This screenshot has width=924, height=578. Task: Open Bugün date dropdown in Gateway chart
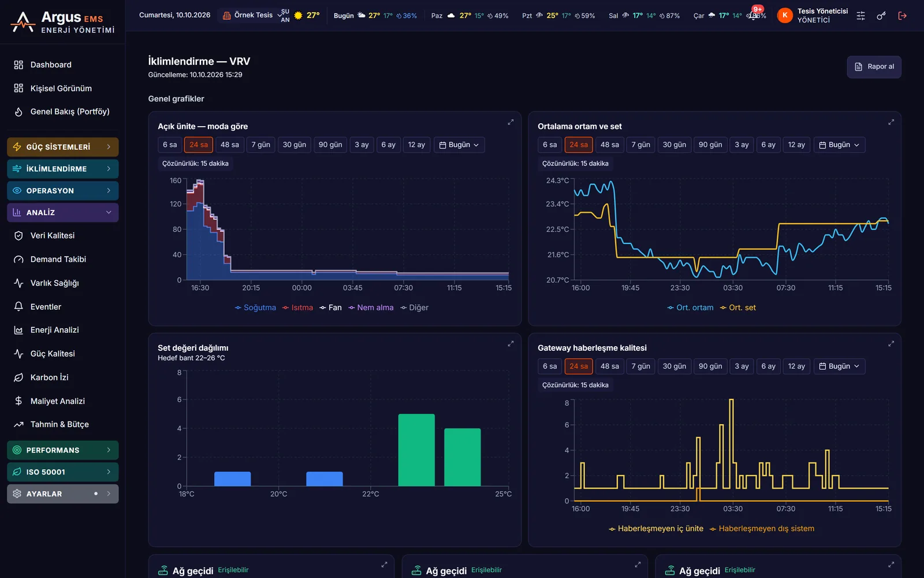839,366
